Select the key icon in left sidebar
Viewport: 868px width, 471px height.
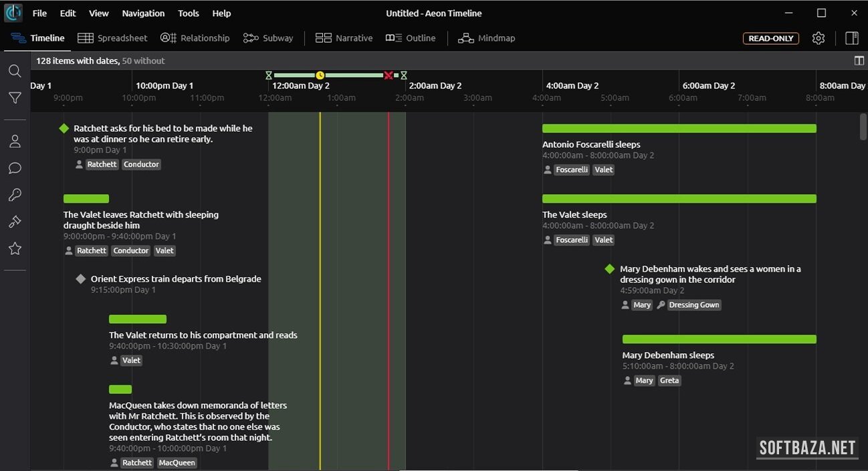click(15, 195)
